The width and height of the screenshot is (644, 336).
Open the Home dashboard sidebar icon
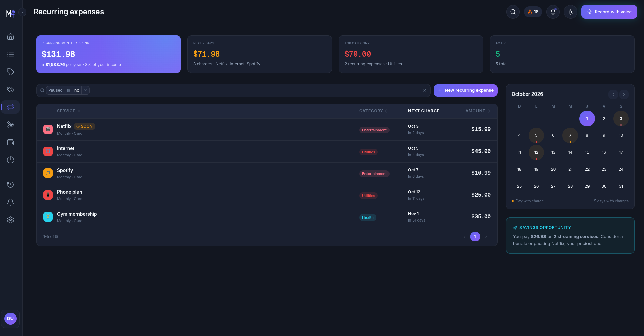(x=10, y=37)
